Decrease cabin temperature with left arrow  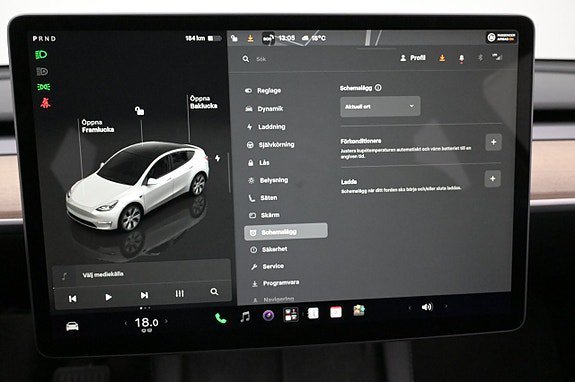[126, 323]
